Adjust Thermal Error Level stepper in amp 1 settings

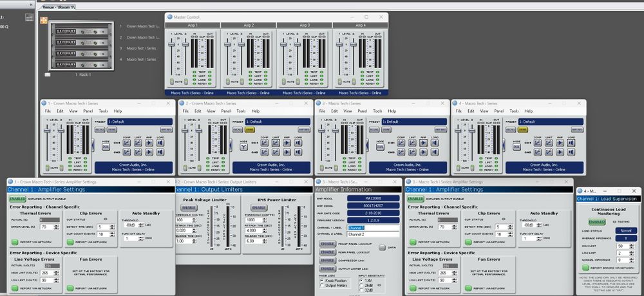[57, 227]
